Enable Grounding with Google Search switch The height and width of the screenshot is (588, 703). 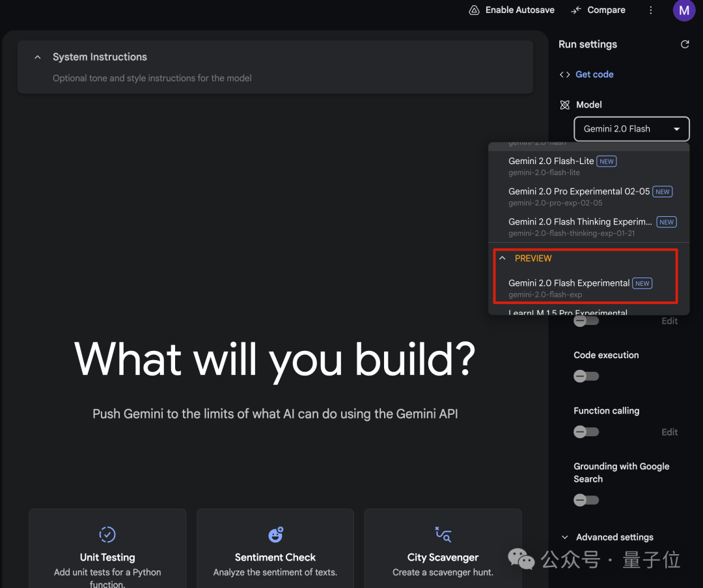(x=586, y=500)
